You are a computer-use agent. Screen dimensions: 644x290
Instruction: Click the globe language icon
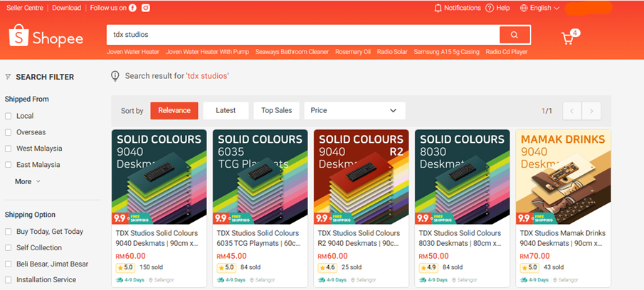(524, 9)
